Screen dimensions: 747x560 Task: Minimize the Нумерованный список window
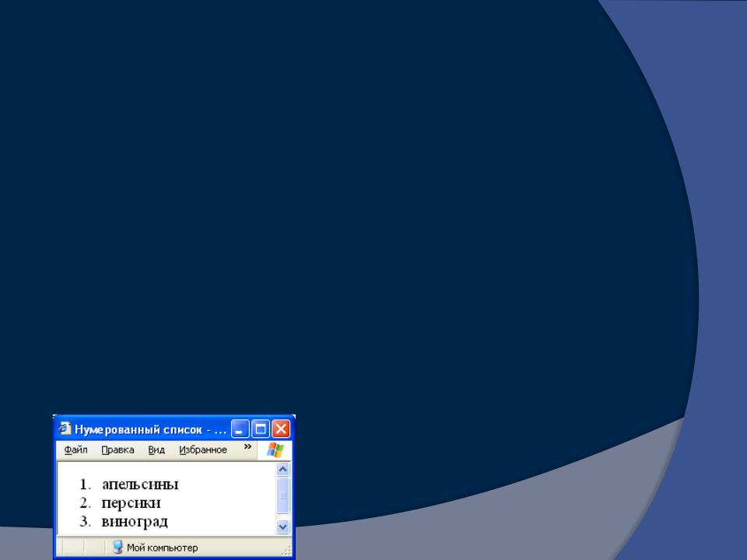click(240, 429)
